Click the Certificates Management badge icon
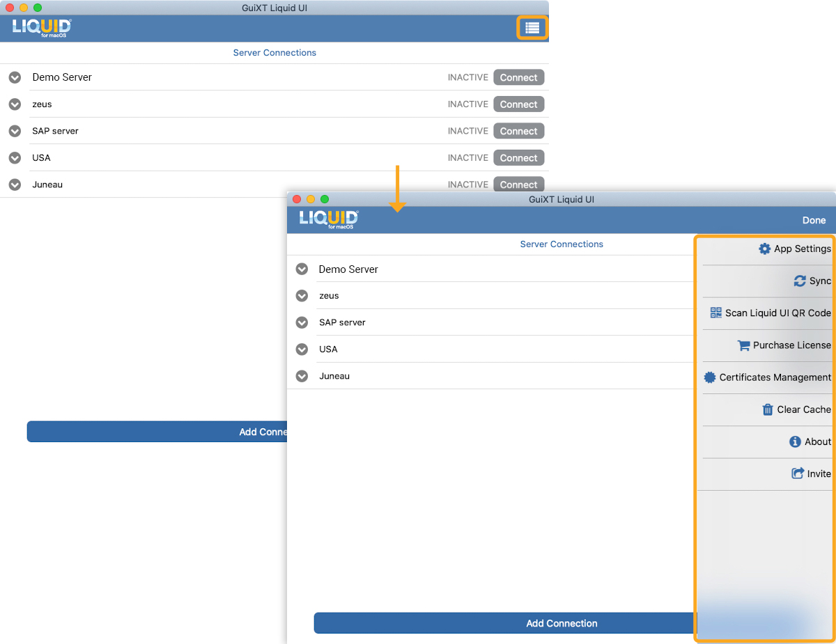836x644 pixels. 710,377
